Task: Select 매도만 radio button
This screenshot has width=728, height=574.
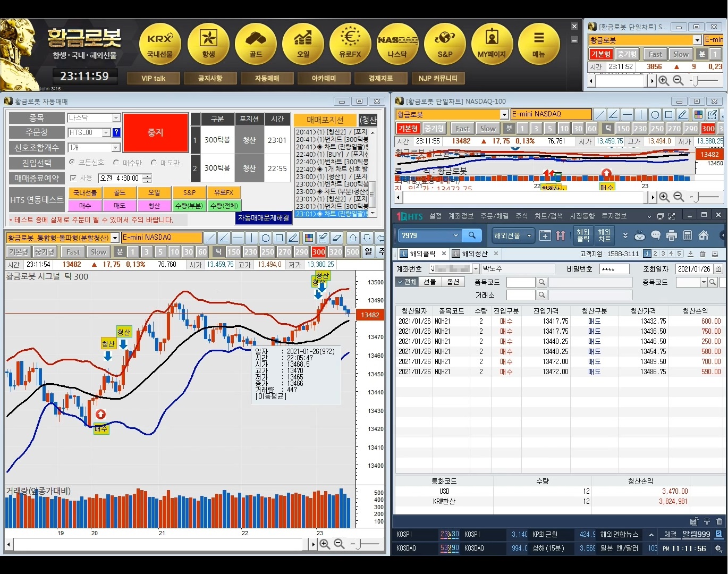Action: pyautogui.click(x=154, y=162)
